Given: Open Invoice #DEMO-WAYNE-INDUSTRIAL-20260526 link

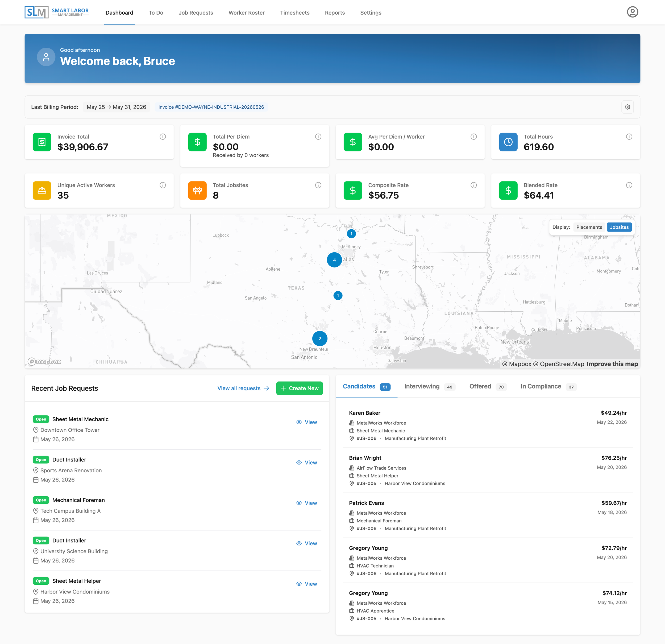Looking at the screenshot, I should coord(211,107).
